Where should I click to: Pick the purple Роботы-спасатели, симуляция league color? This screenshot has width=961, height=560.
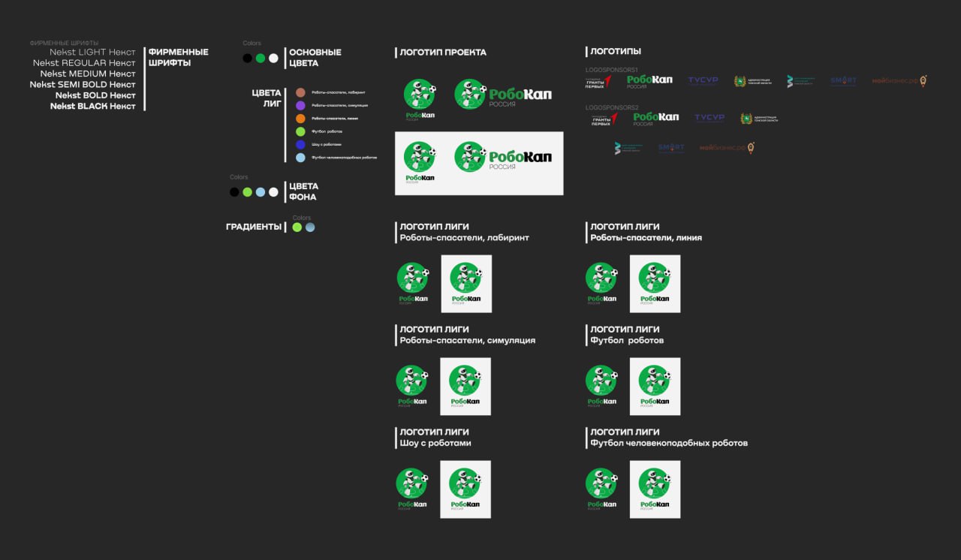coord(300,106)
